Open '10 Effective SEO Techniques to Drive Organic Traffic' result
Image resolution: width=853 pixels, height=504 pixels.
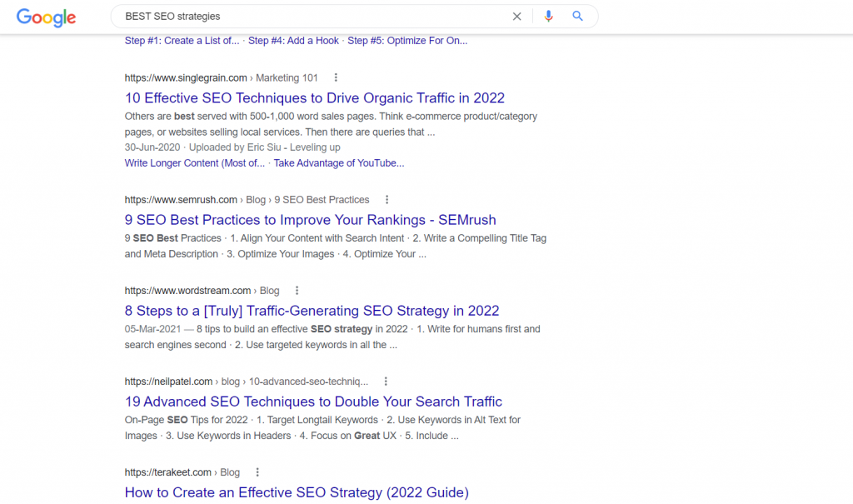(314, 98)
